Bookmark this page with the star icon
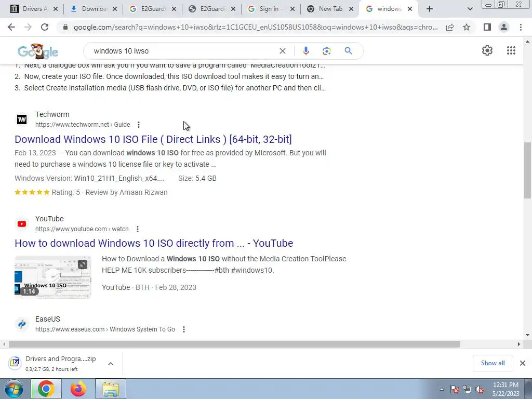The height and width of the screenshot is (399, 532). click(x=467, y=27)
